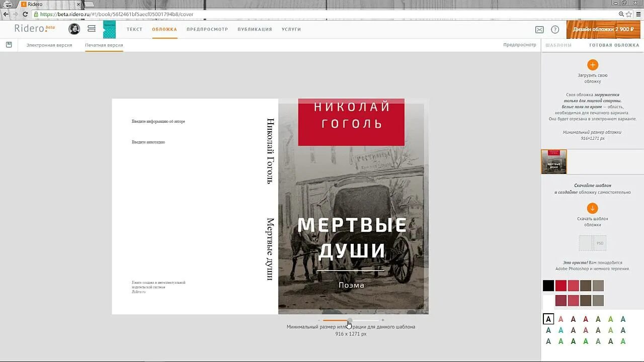The image size is (644, 362).
Task: Select Печатная версия tab
Action: [104, 45]
